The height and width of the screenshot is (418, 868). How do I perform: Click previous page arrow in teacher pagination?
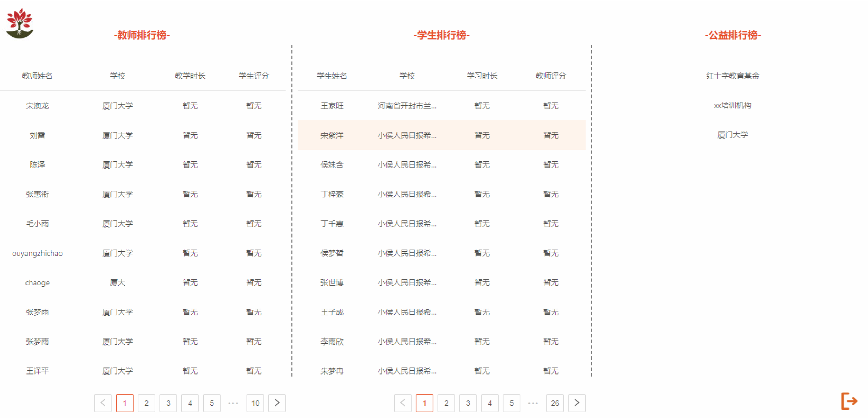pyautogui.click(x=103, y=403)
